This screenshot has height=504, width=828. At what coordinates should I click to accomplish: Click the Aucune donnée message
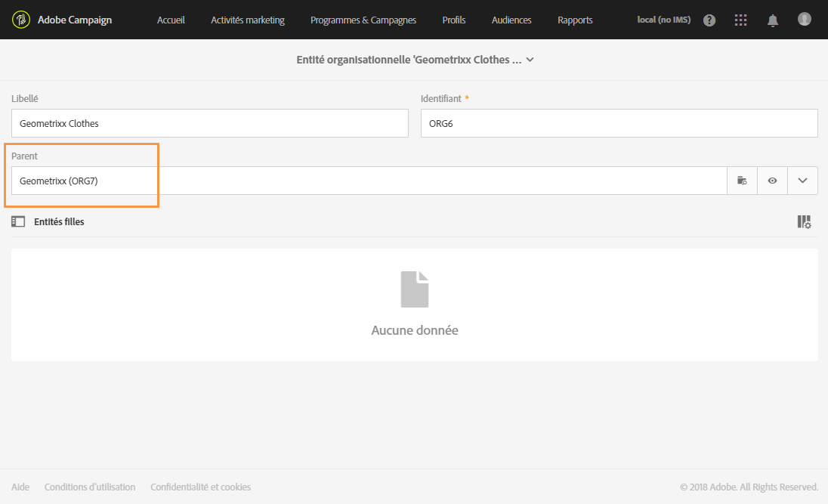click(x=415, y=330)
